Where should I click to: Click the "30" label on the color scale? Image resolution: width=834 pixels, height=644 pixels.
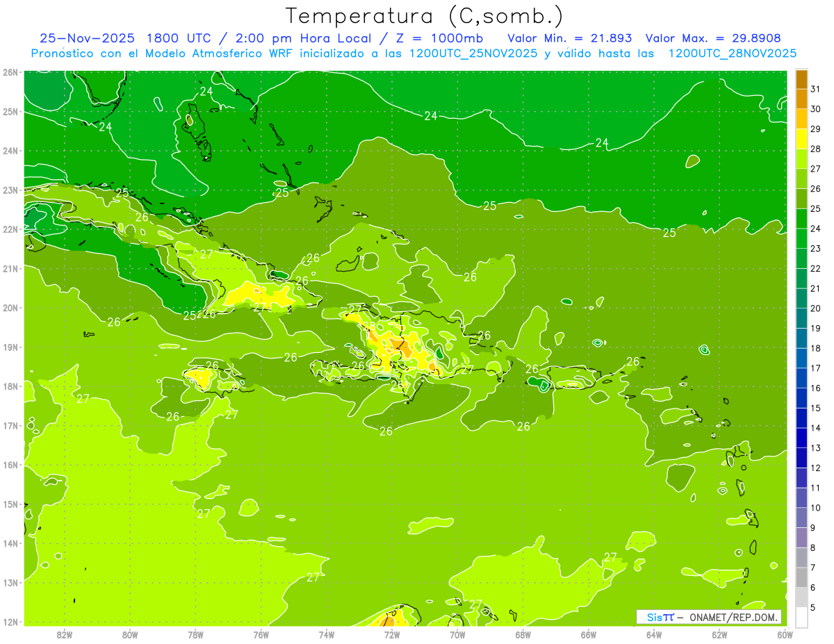pyautogui.click(x=815, y=109)
